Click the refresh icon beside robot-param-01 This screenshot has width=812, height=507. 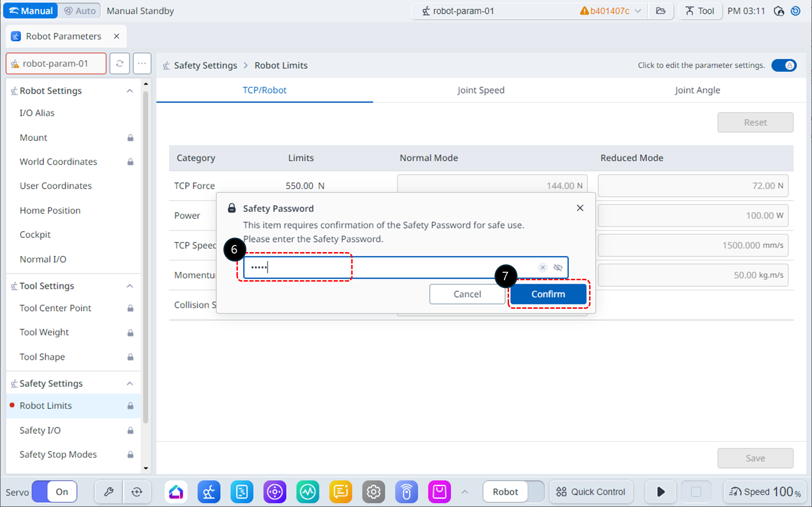coord(119,64)
